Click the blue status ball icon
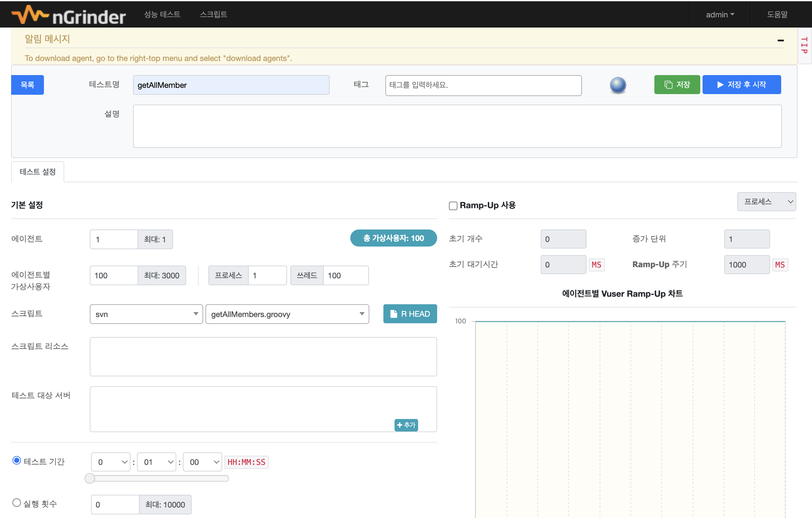The width and height of the screenshot is (812, 518). (x=618, y=85)
